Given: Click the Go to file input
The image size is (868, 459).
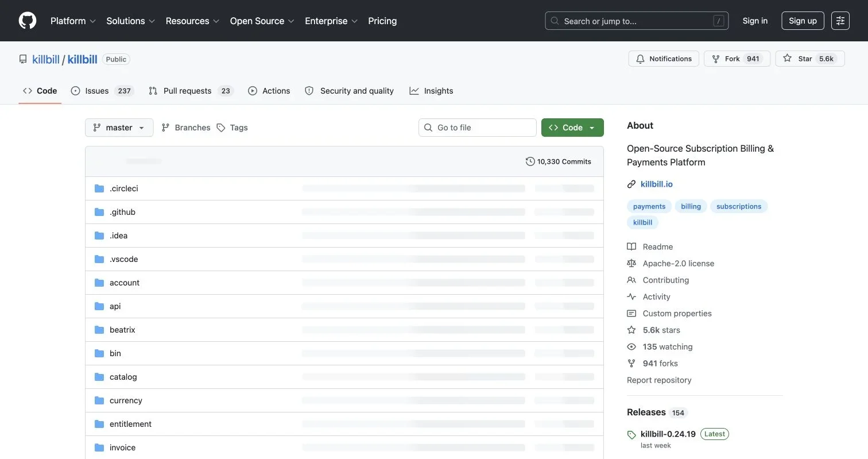Looking at the screenshot, I should 478,128.
